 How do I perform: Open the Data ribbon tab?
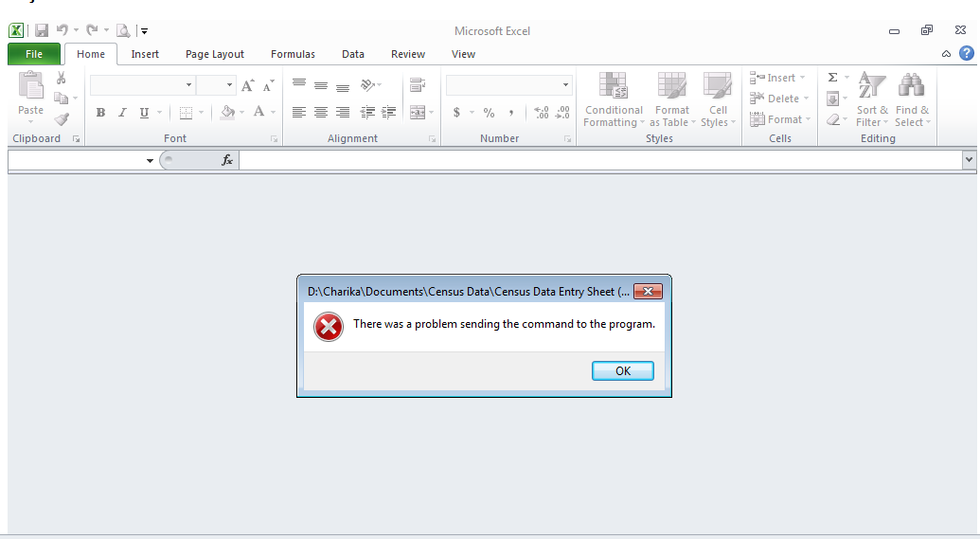click(352, 54)
